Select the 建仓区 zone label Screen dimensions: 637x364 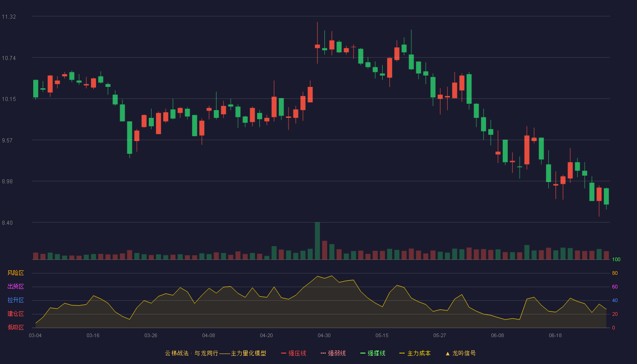(x=15, y=314)
